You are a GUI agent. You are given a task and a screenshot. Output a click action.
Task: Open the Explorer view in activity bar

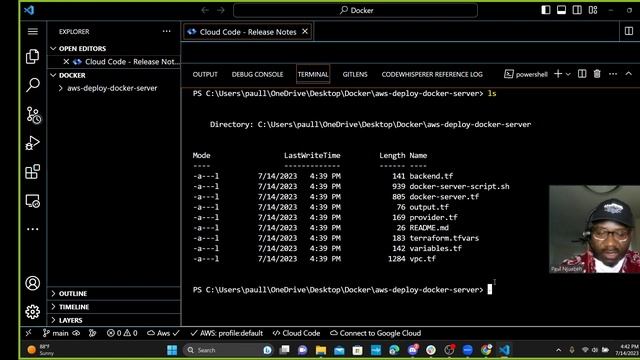tap(33, 56)
